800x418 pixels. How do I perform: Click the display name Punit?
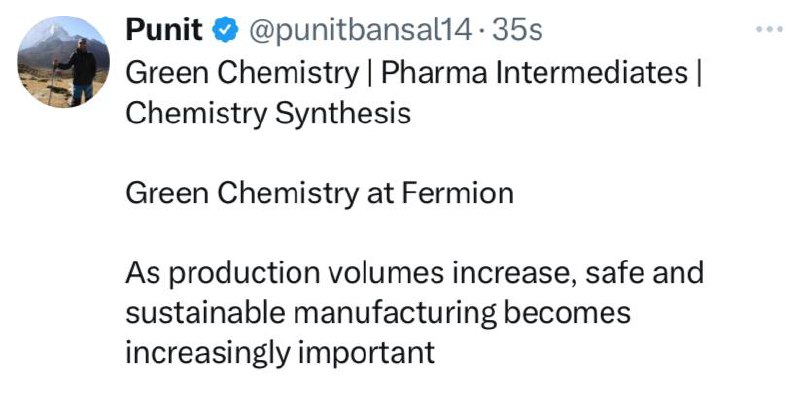pyautogui.click(x=164, y=30)
